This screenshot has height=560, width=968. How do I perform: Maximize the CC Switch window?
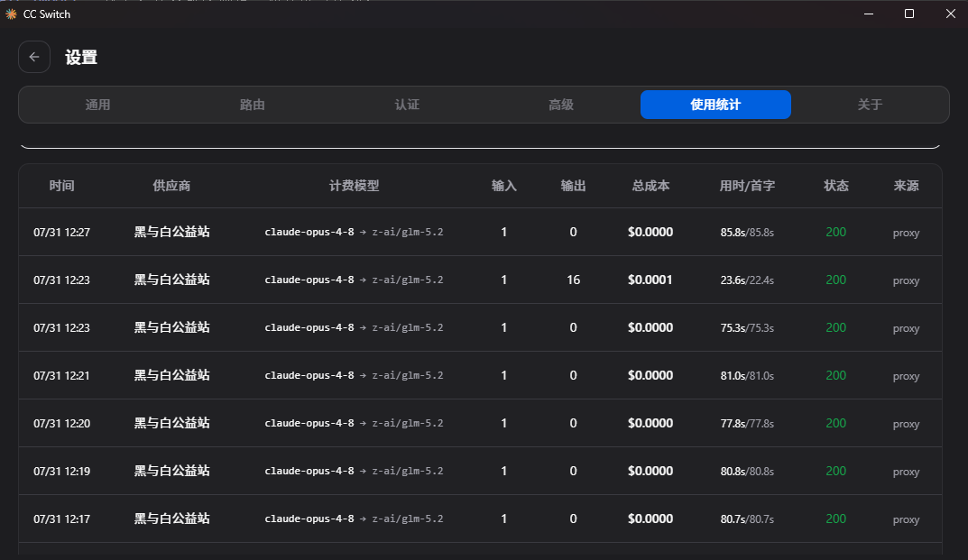pos(909,14)
